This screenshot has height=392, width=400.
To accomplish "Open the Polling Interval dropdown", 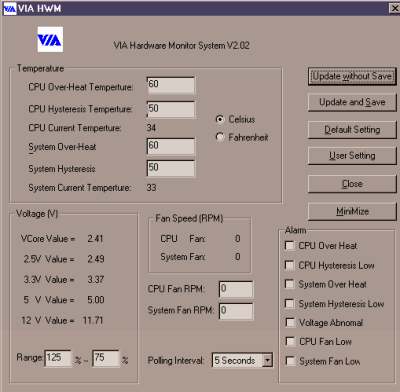I will [x=267, y=360].
